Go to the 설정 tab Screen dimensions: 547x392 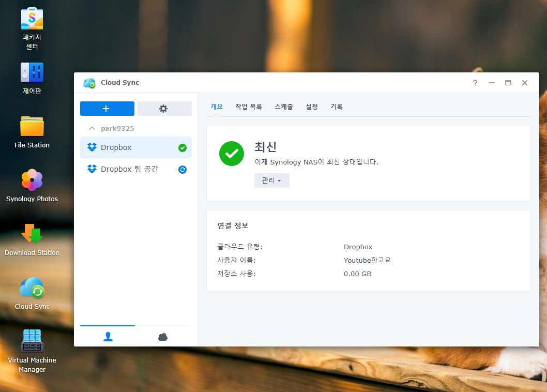pyautogui.click(x=312, y=107)
